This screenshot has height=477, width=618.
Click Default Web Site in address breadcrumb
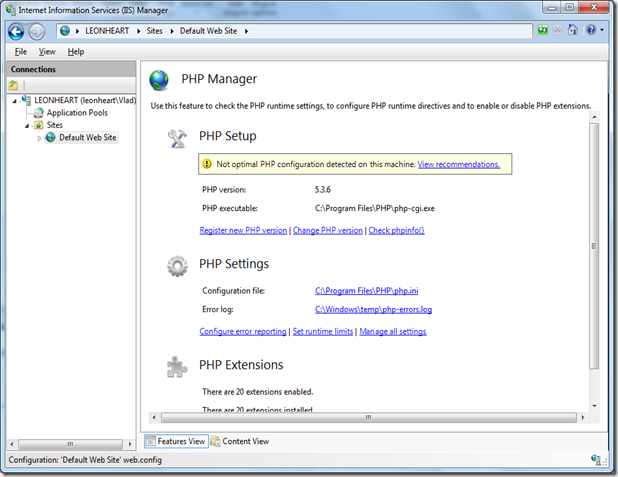(x=208, y=31)
